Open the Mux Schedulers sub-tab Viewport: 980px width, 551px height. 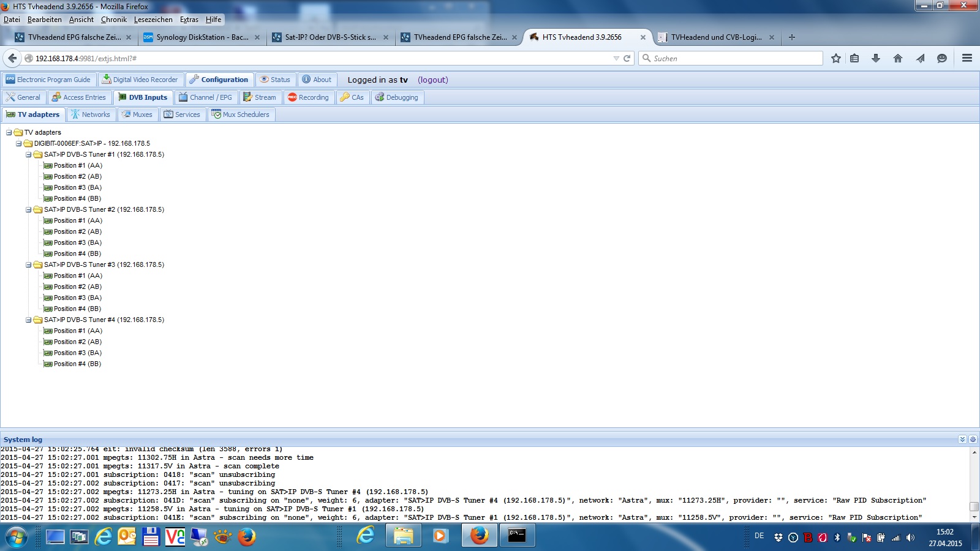pos(241,114)
